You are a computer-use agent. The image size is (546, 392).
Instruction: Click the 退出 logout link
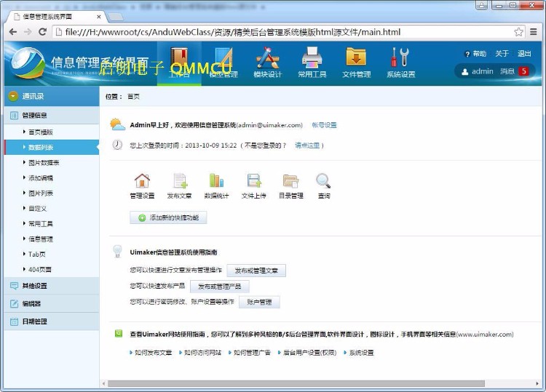pyautogui.click(x=524, y=54)
